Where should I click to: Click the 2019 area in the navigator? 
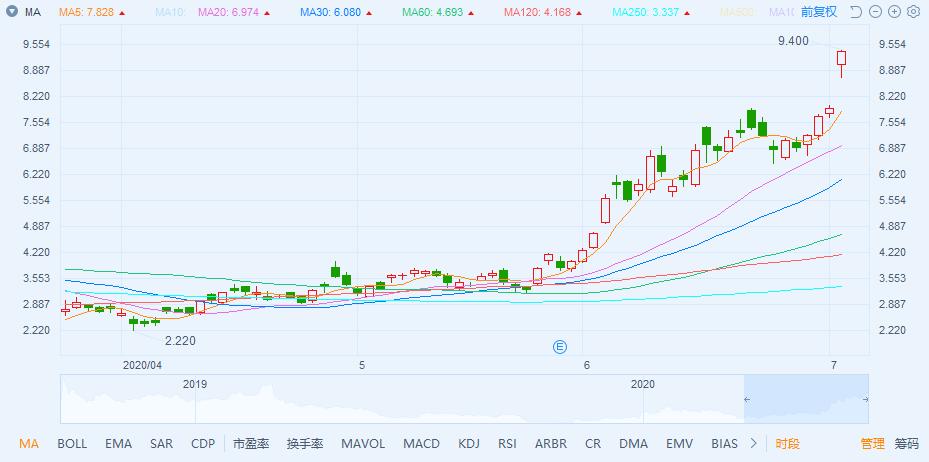pyautogui.click(x=195, y=384)
